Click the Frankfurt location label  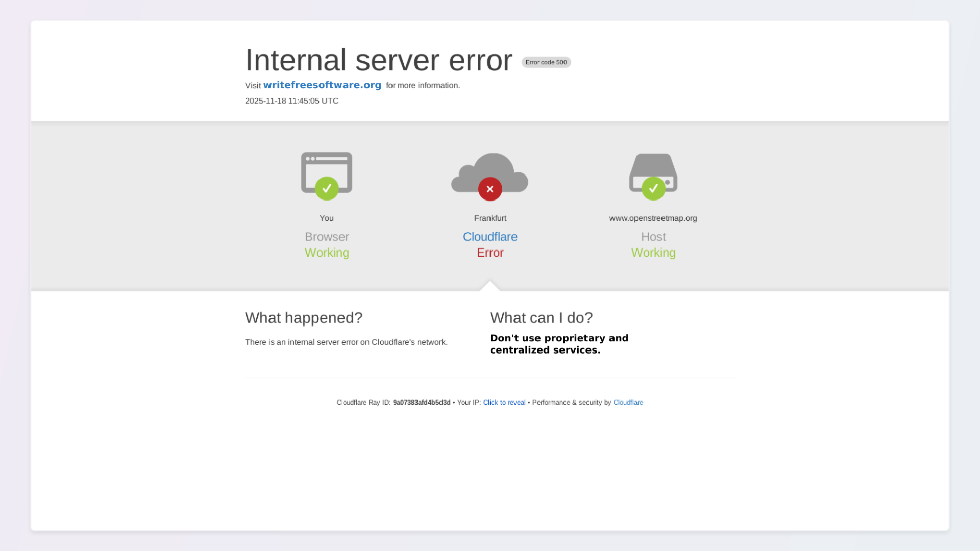point(490,218)
